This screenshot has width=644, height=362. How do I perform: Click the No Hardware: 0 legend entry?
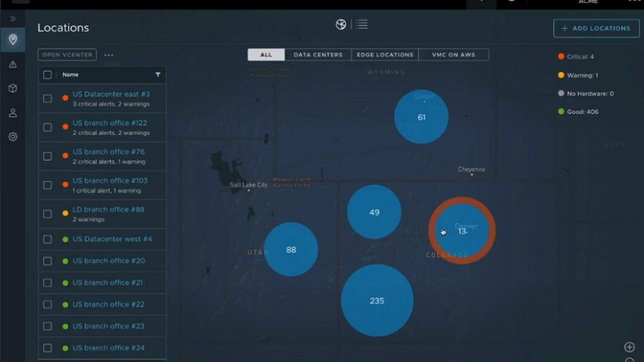coord(586,94)
